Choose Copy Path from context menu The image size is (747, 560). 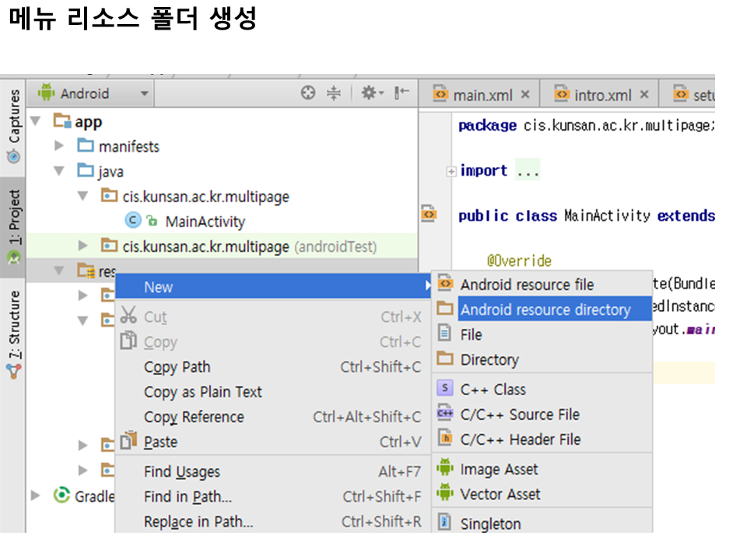[x=177, y=367]
